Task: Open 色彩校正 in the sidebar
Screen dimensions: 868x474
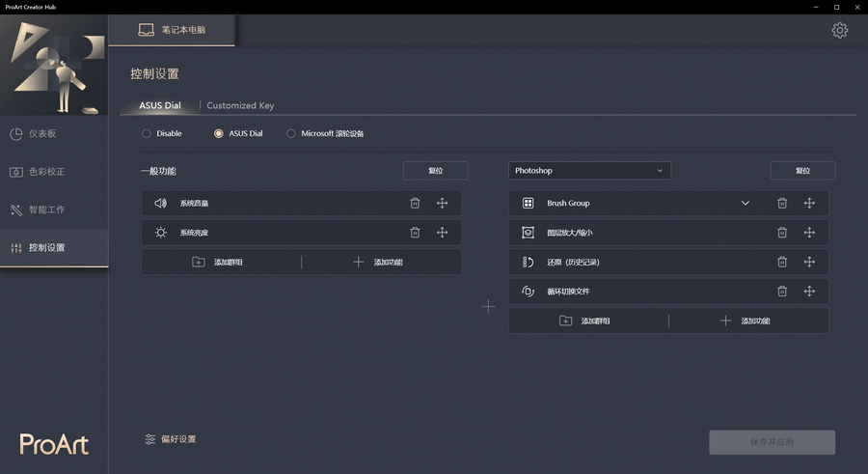Action: [46, 172]
